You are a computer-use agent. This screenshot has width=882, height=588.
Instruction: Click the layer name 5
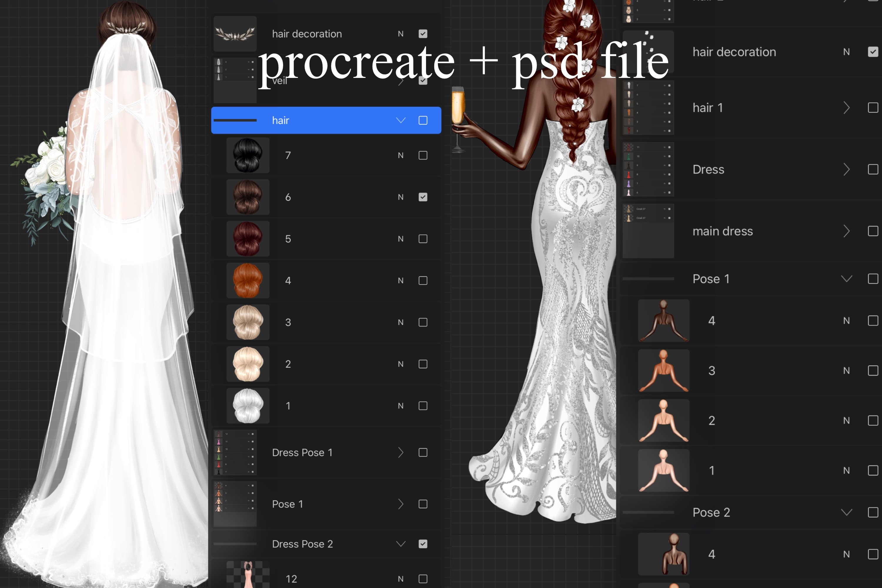(x=288, y=239)
